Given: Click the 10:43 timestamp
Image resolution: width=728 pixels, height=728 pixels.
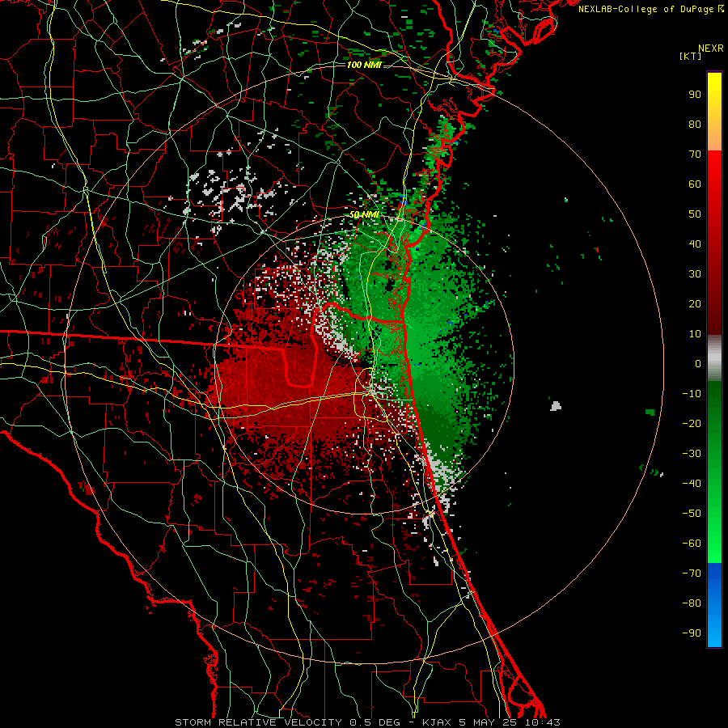Looking at the screenshot, I should pos(542,722).
